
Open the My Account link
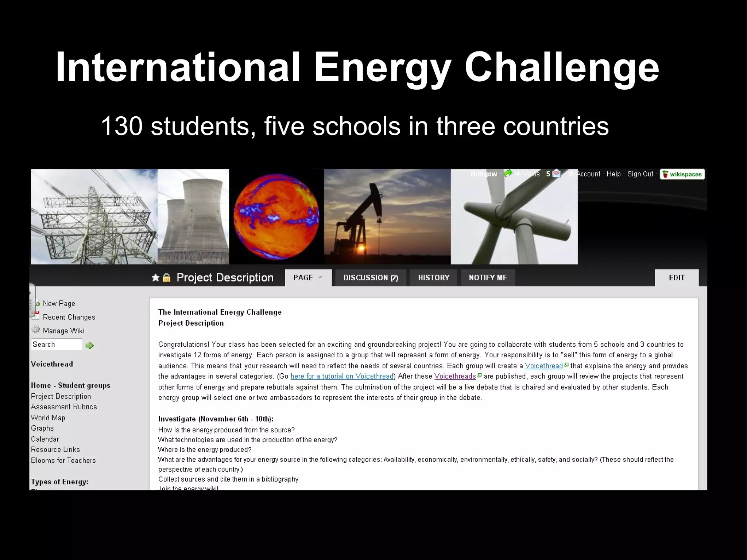584,174
